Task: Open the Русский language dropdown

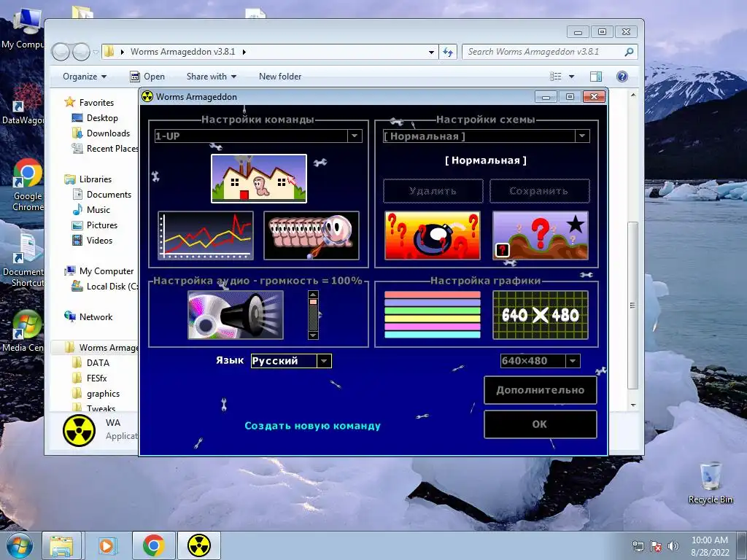Action: click(x=291, y=361)
